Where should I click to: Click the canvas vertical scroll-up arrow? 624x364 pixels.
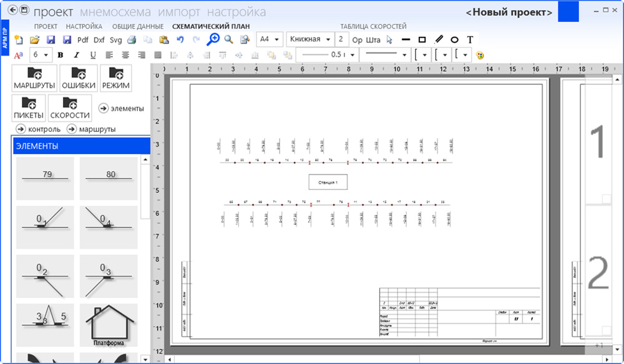[x=617, y=80]
